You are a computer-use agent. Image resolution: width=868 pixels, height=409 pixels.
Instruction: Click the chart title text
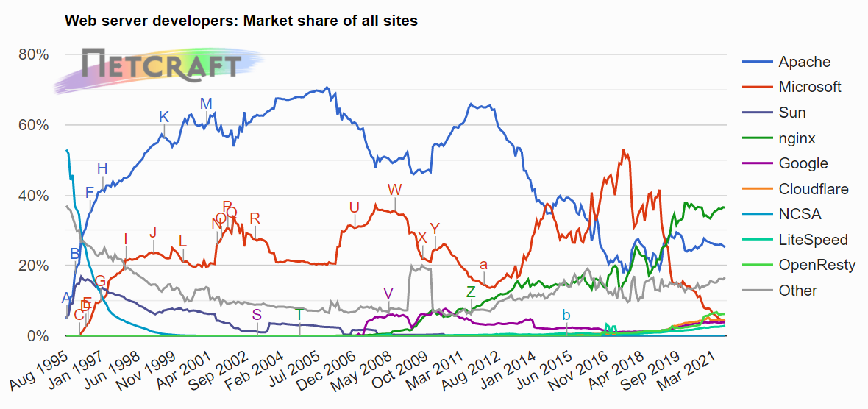pyautogui.click(x=241, y=21)
